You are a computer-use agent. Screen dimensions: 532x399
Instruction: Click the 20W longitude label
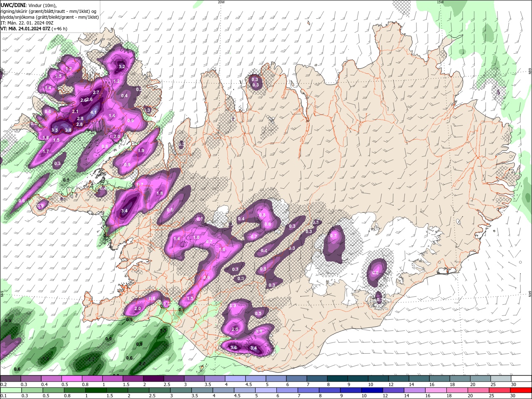point(222,2)
